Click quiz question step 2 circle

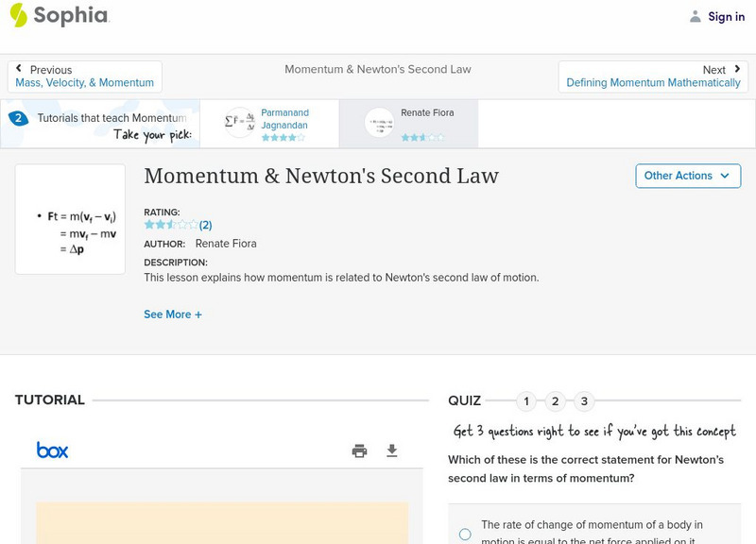click(x=555, y=401)
